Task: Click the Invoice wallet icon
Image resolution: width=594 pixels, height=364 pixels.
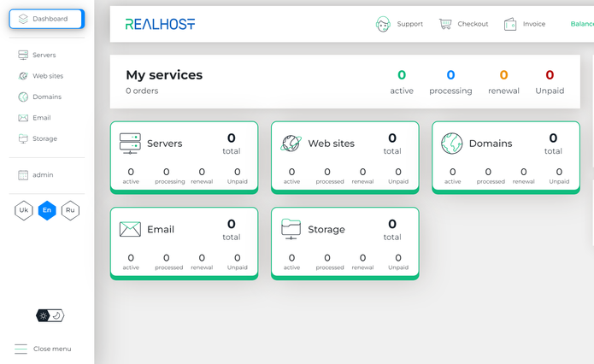Action: (x=510, y=24)
